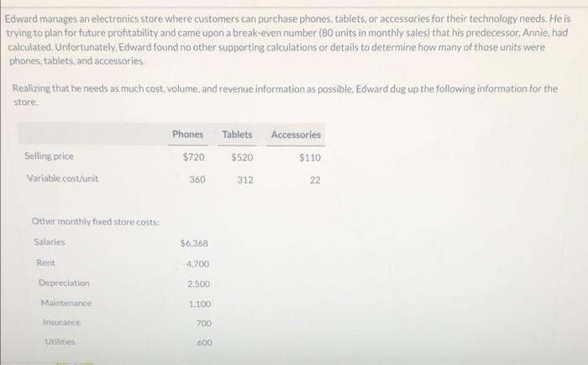Click the 2,500 depreciation amount
This screenshot has width=588, height=365.
coord(199,283)
